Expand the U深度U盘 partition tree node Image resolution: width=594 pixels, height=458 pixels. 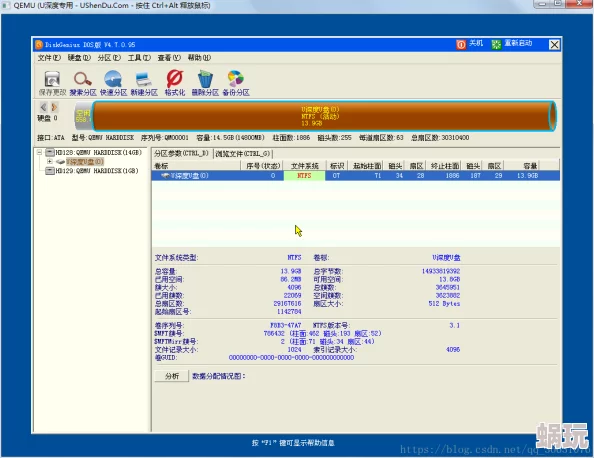(x=50, y=162)
